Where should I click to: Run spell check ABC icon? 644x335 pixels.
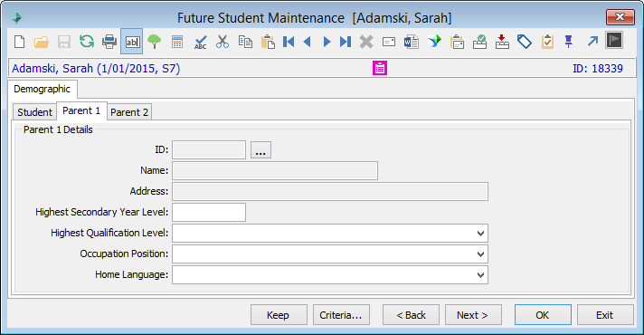(x=200, y=42)
